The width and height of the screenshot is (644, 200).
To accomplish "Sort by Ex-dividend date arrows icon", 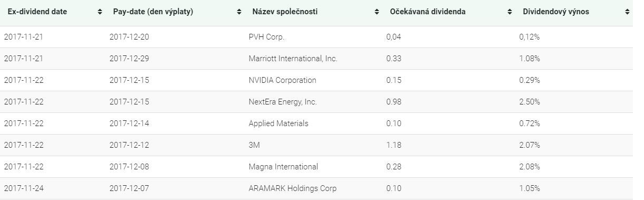I will tap(100, 12).
